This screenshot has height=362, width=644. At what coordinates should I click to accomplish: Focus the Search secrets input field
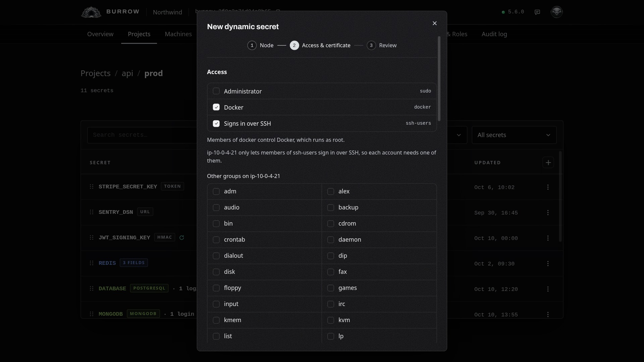[x=142, y=135]
